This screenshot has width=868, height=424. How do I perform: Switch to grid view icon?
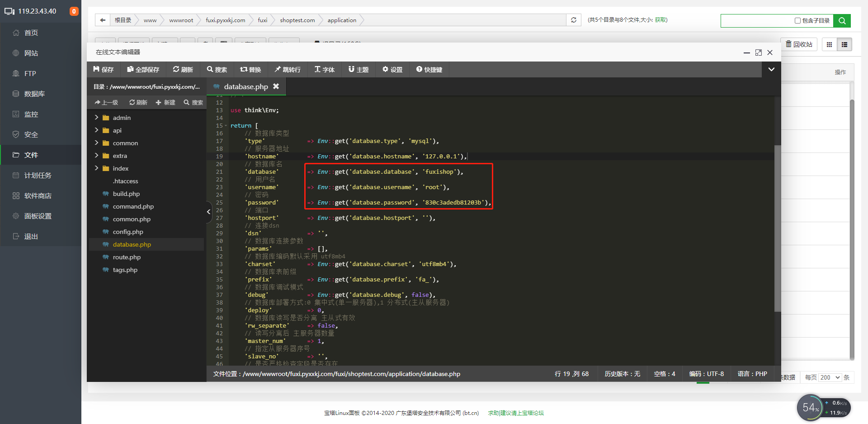(829, 44)
